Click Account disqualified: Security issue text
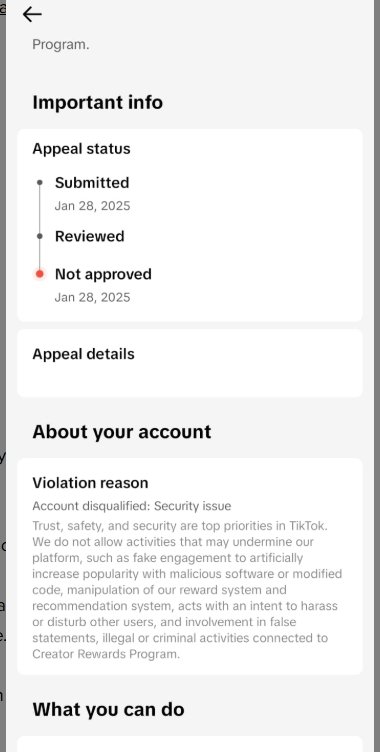 point(131,506)
